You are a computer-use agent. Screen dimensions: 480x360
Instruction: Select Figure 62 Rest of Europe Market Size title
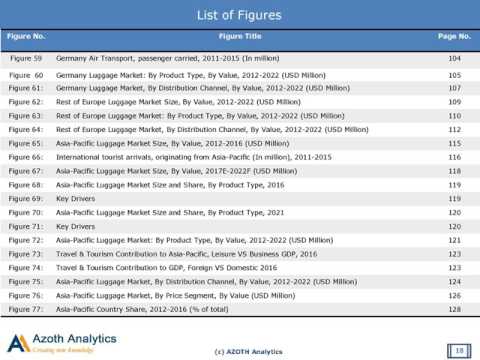click(178, 102)
